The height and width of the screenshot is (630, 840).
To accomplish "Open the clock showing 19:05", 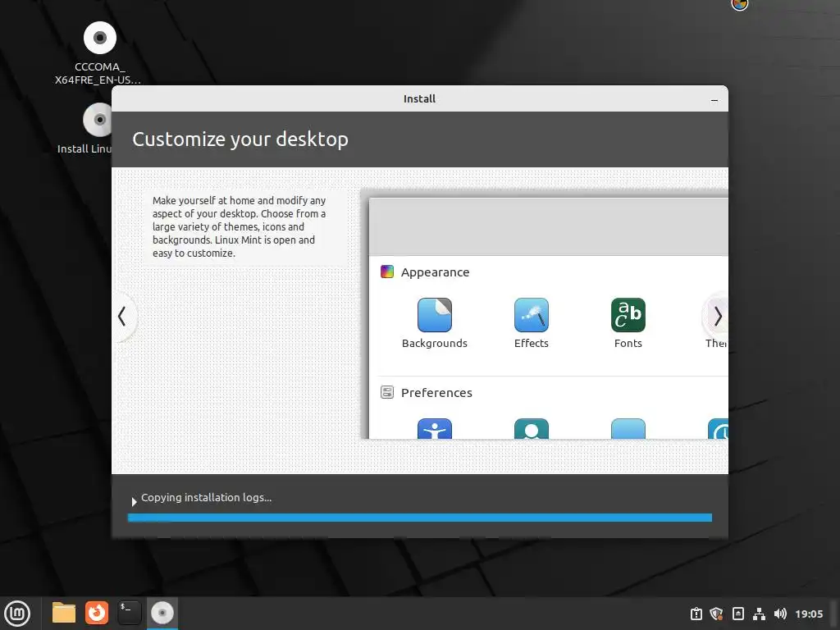I will tap(808, 614).
